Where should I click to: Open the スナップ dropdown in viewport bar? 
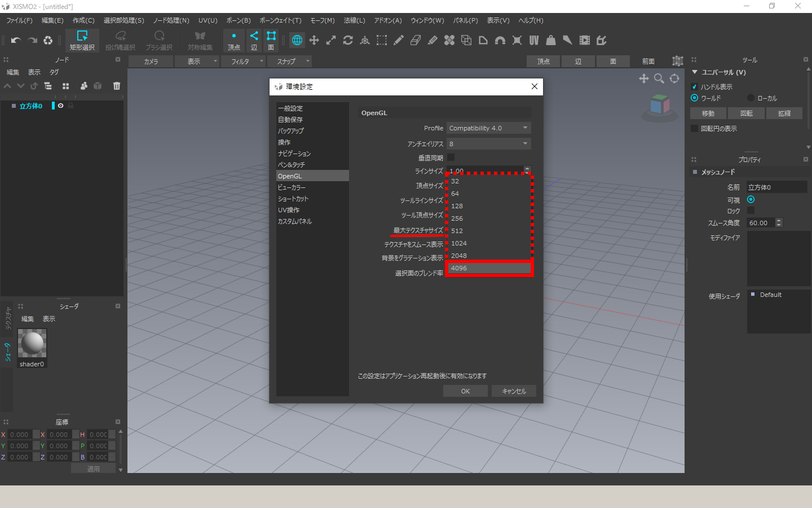click(290, 62)
